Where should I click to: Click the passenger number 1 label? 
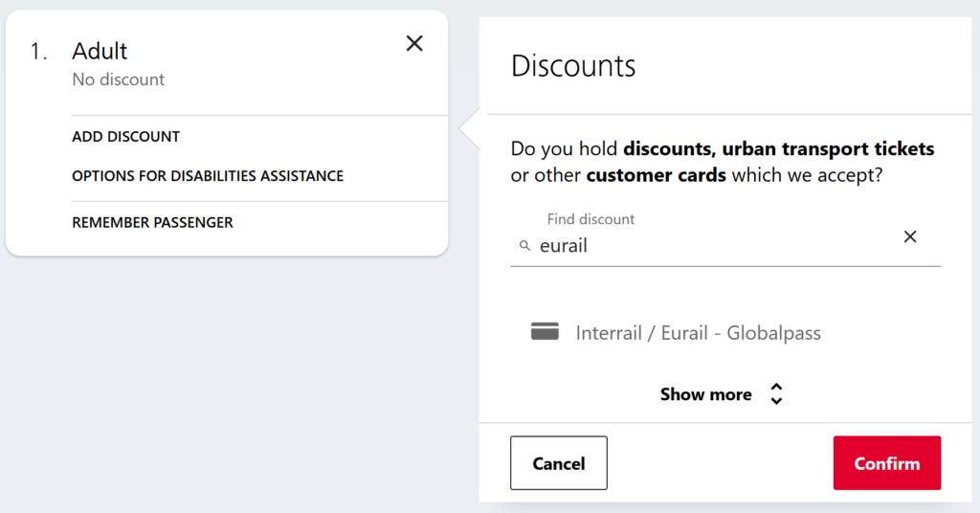pos(38,52)
